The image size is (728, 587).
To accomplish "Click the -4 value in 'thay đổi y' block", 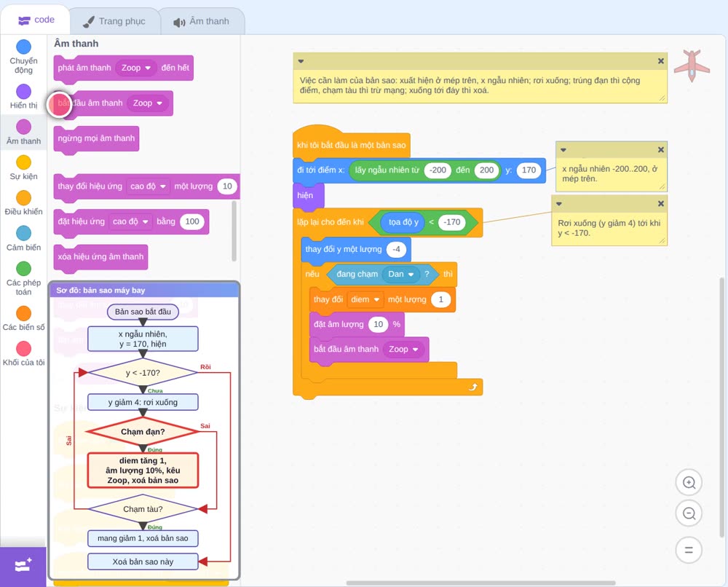I will pos(396,249).
